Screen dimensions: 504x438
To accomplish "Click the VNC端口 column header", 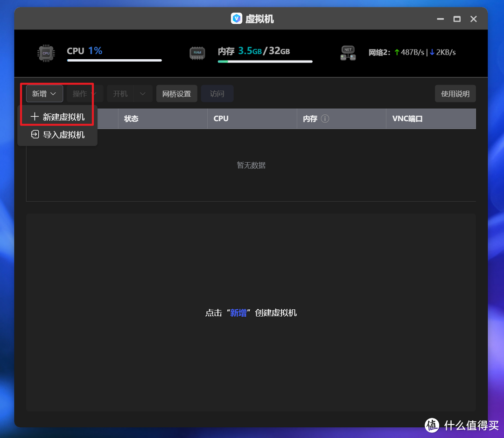I will pos(407,118).
